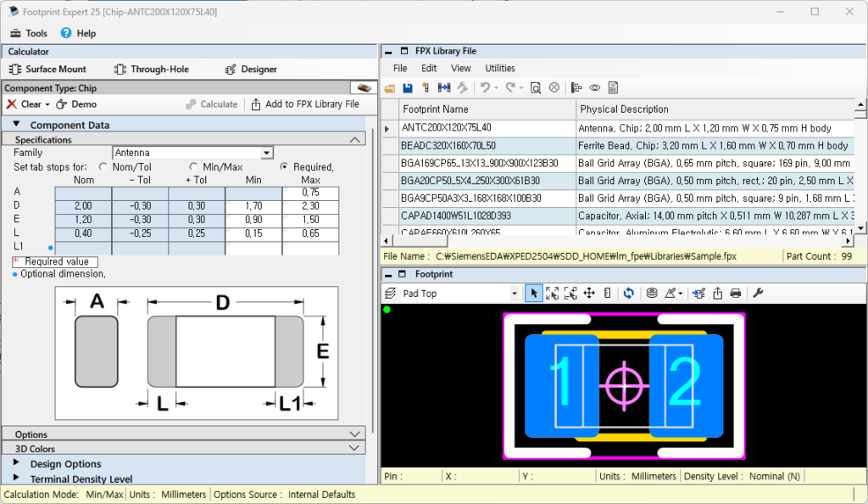Image resolution: width=868 pixels, height=504 pixels.
Task: Open the Utilities menu
Action: (x=499, y=68)
